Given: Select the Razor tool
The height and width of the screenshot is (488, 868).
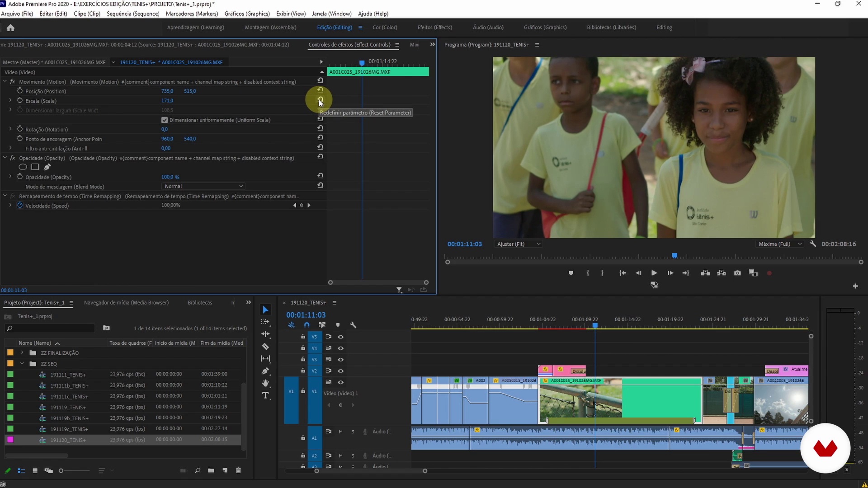Looking at the screenshot, I should [265, 347].
